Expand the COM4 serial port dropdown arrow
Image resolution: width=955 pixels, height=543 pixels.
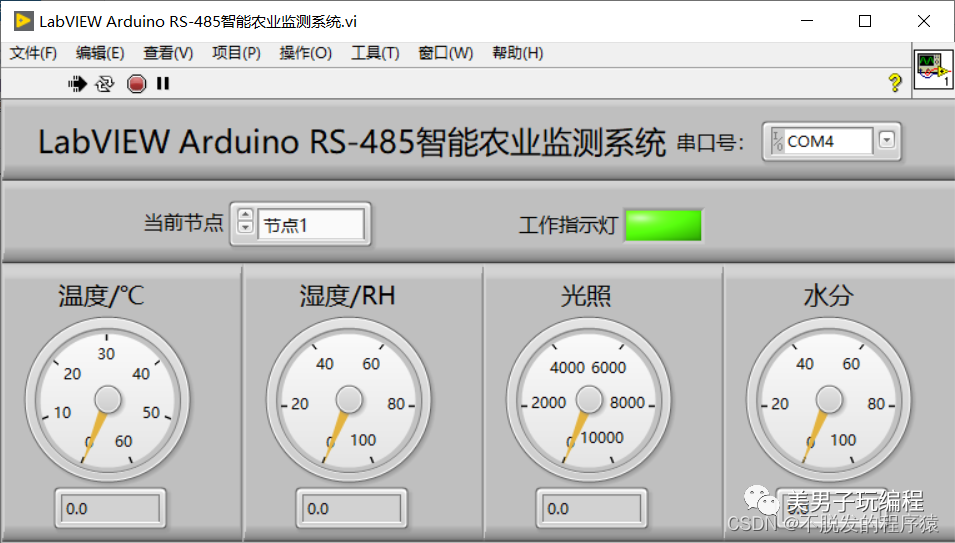(x=887, y=141)
